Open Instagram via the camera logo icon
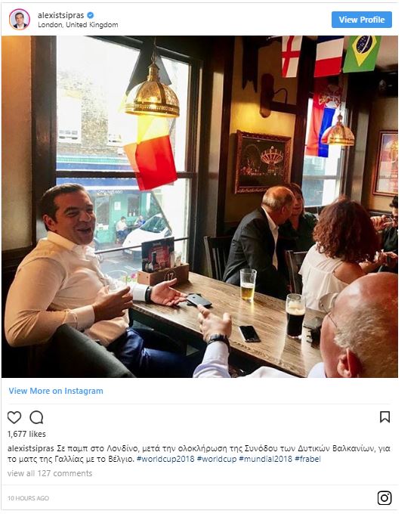 point(384,498)
